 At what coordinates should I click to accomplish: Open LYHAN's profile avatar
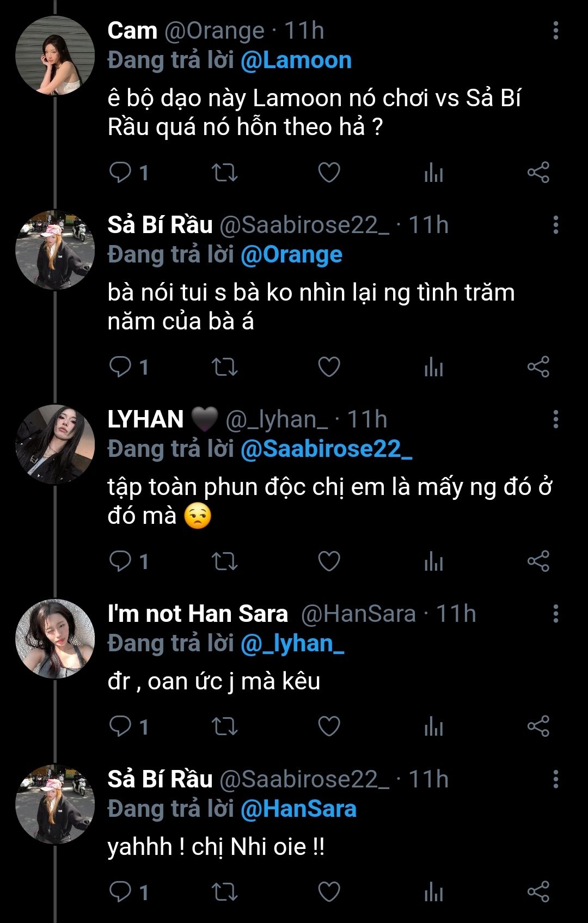[x=55, y=444]
